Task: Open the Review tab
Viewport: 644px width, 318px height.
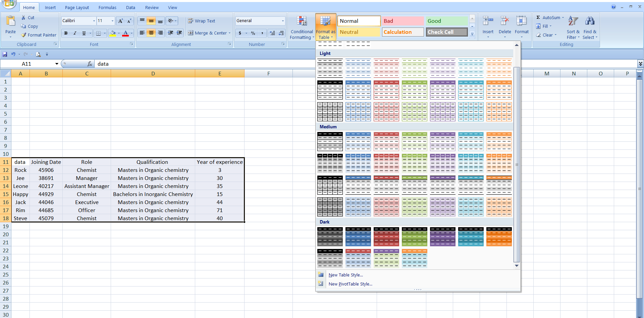Action: coord(152,7)
